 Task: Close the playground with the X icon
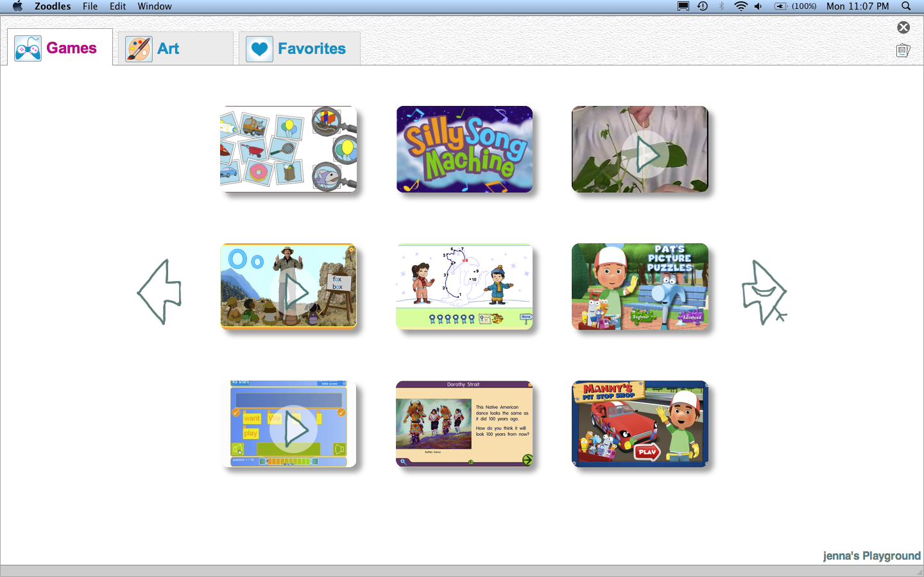[903, 27]
